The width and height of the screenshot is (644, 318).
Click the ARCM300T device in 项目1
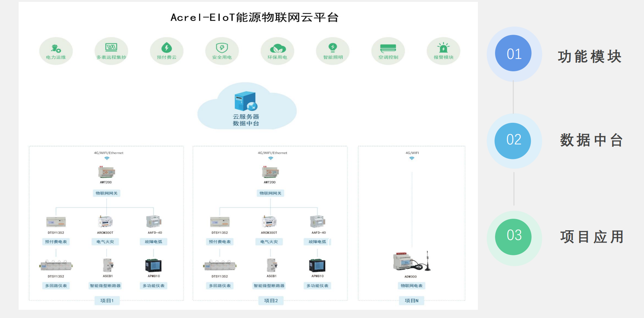pyautogui.click(x=105, y=221)
